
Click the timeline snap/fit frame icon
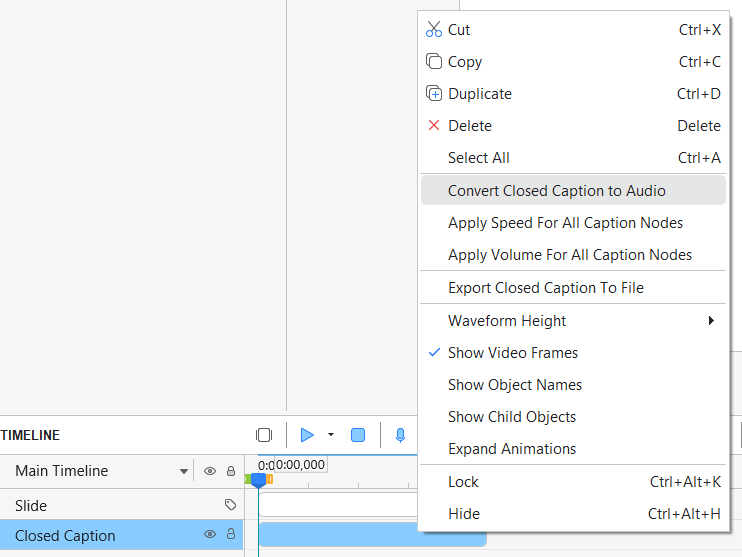click(x=264, y=435)
